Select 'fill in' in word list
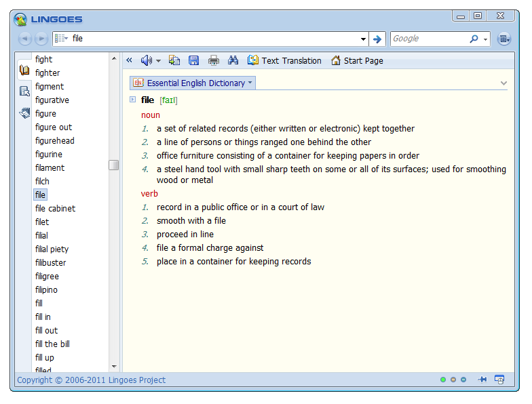The image size is (532, 404). pyautogui.click(x=43, y=317)
